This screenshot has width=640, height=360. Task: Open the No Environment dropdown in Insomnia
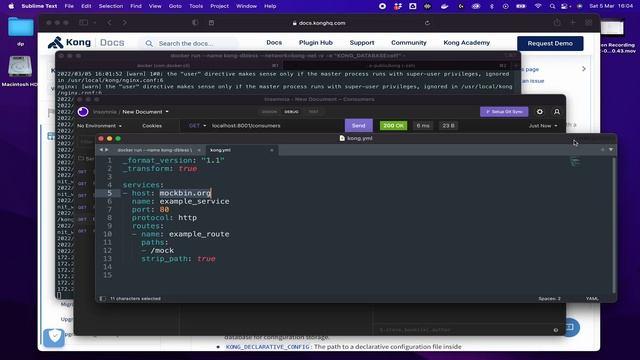coord(99,126)
